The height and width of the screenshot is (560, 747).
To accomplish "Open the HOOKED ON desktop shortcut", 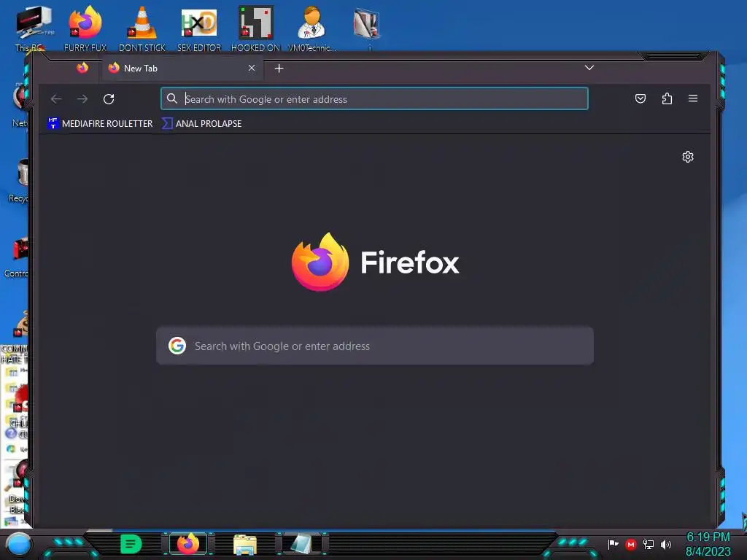I will (255, 28).
